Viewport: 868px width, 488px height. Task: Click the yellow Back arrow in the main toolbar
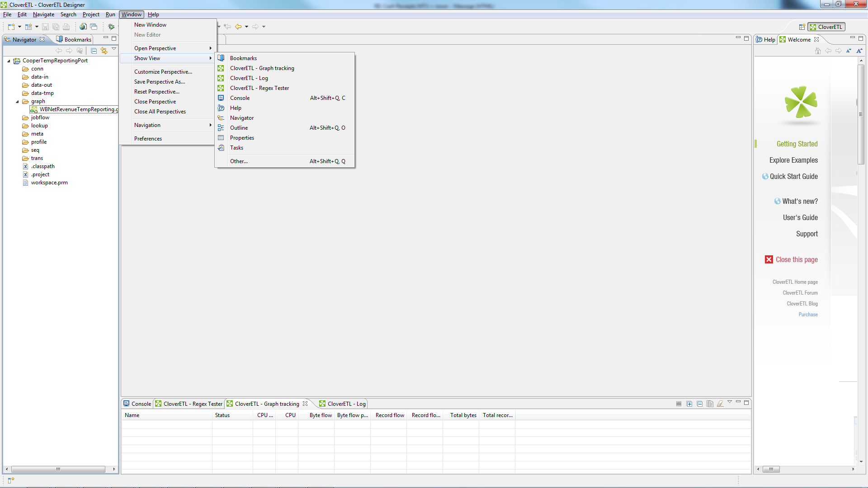tap(238, 27)
